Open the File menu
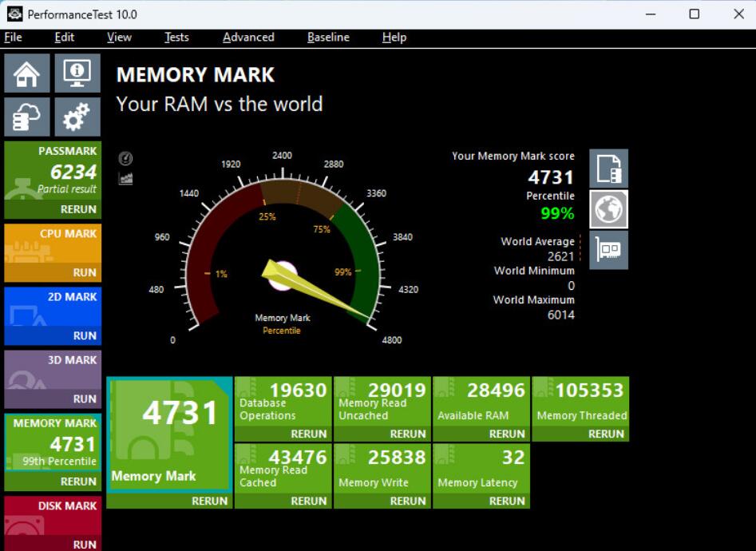The image size is (756, 551). coord(13,38)
